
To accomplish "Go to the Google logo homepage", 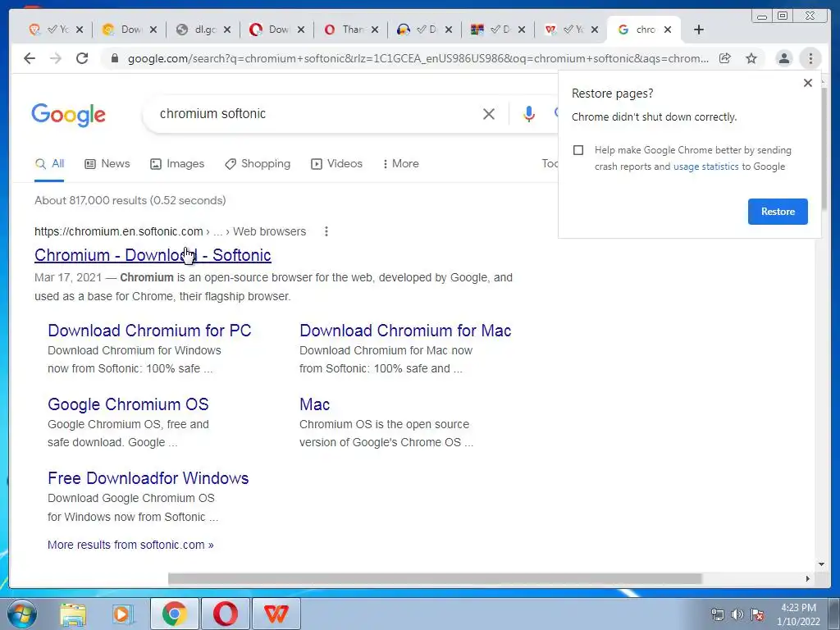I will coord(69,115).
